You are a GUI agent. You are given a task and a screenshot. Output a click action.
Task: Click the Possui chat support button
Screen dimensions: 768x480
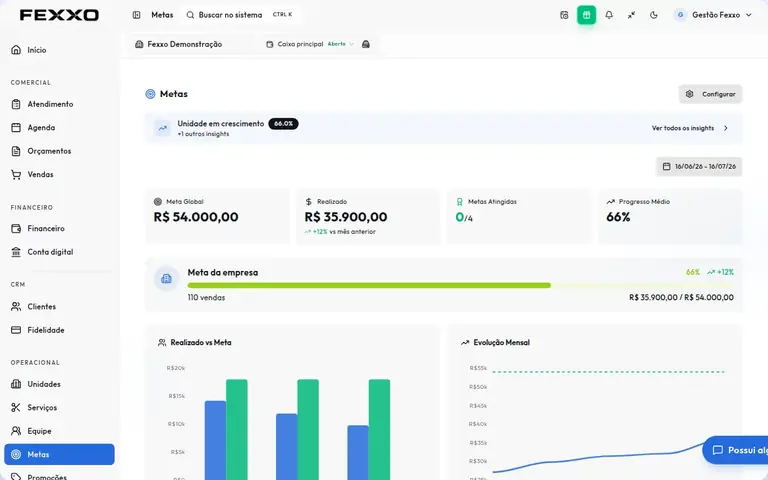pyautogui.click(x=735, y=450)
